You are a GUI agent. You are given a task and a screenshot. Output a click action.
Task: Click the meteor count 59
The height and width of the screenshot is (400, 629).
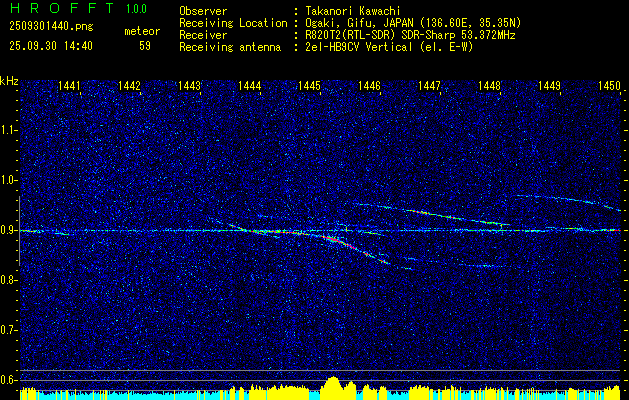point(145,46)
